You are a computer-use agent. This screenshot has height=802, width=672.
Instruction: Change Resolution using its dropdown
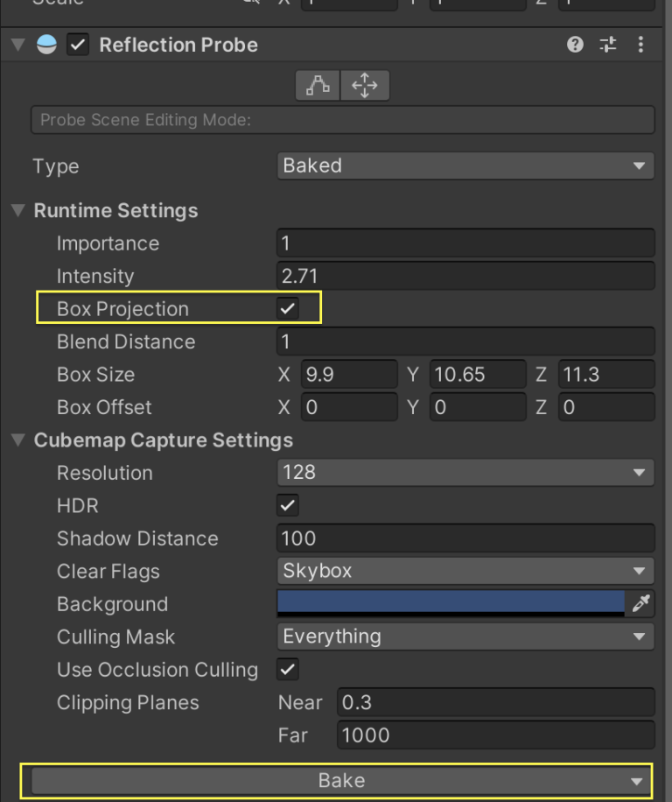[465, 473]
